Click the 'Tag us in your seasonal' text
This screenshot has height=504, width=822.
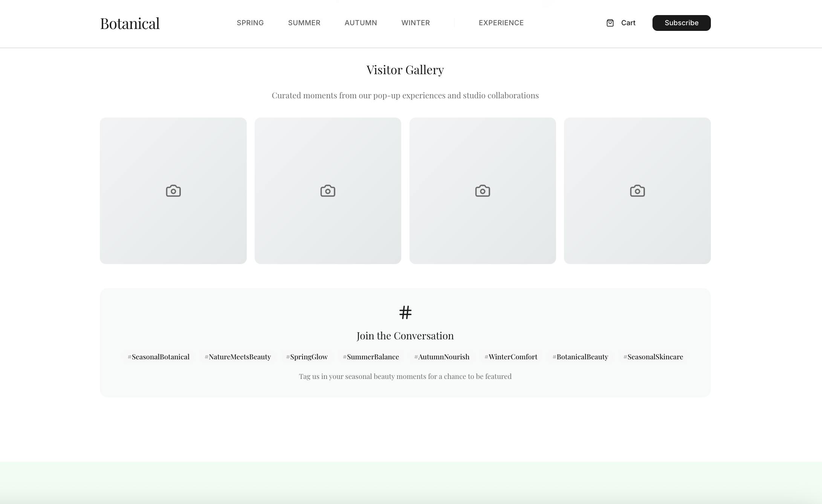pos(405,376)
